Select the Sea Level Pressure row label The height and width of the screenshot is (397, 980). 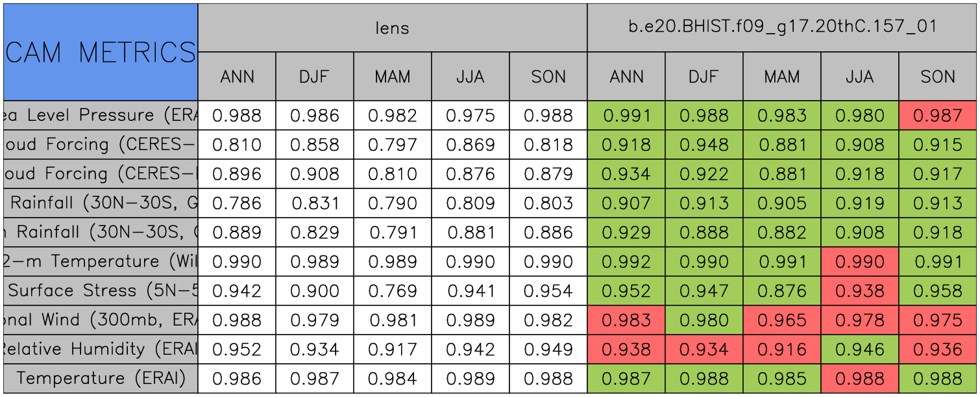click(x=101, y=116)
